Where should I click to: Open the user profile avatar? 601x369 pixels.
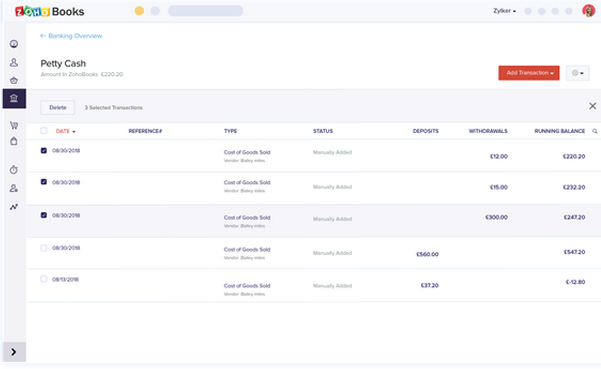point(588,11)
